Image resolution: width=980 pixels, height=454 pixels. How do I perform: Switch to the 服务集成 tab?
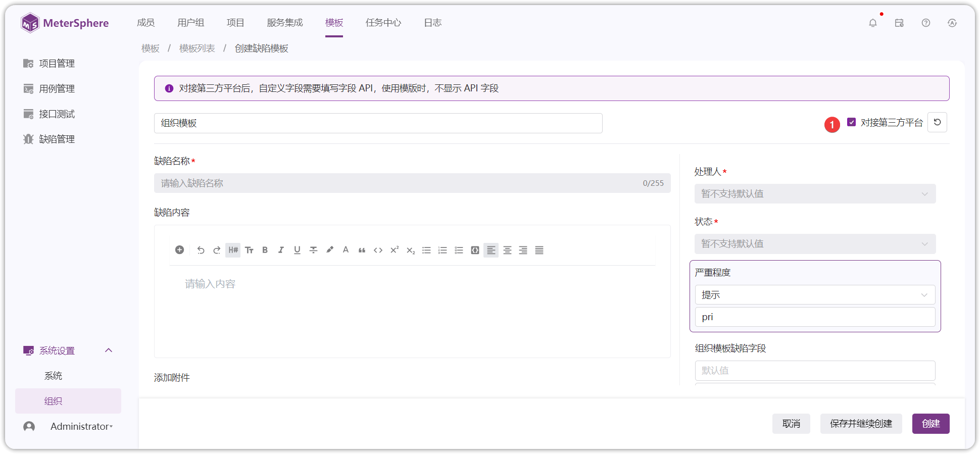285,23
